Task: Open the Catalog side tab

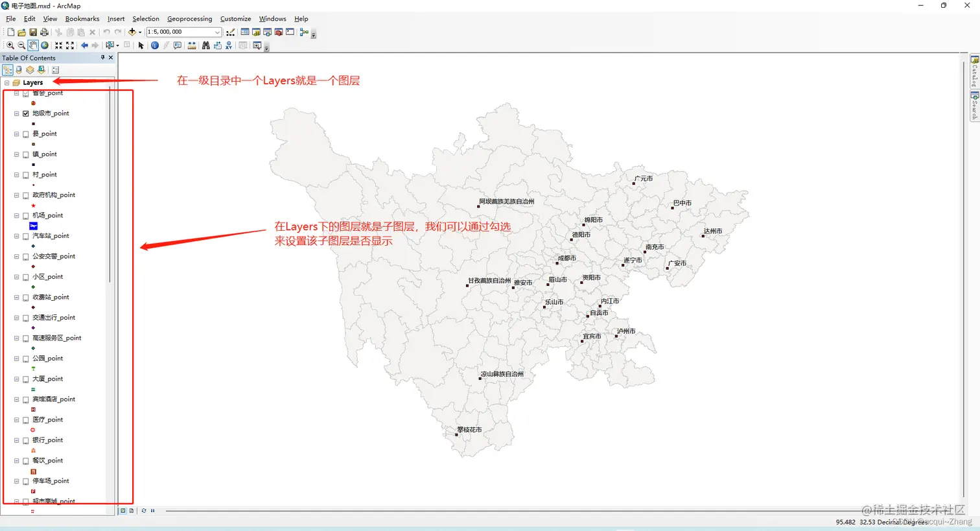Action: pos(974,72)
